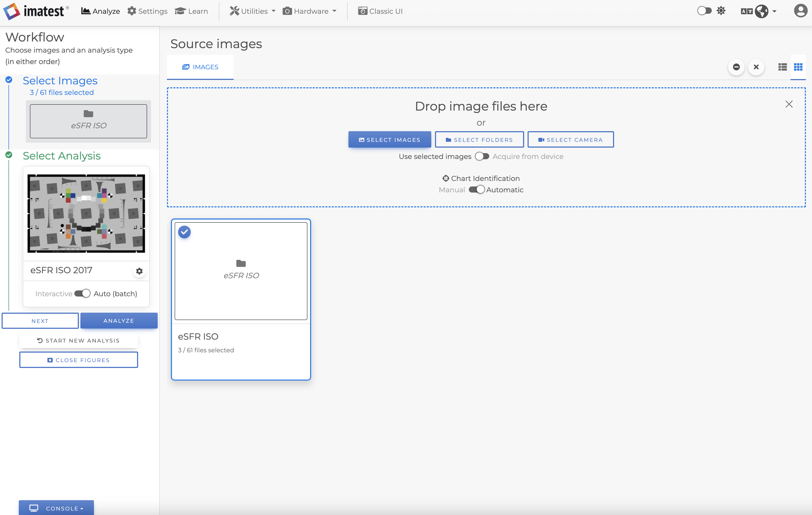
Task: Click the Source images heading
Action: click(x=216, y=44)
